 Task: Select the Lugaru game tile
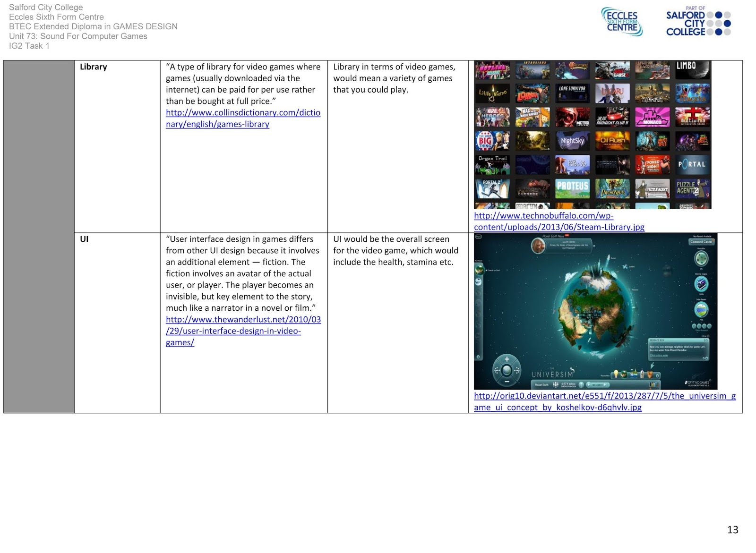[x=612, y=94]
